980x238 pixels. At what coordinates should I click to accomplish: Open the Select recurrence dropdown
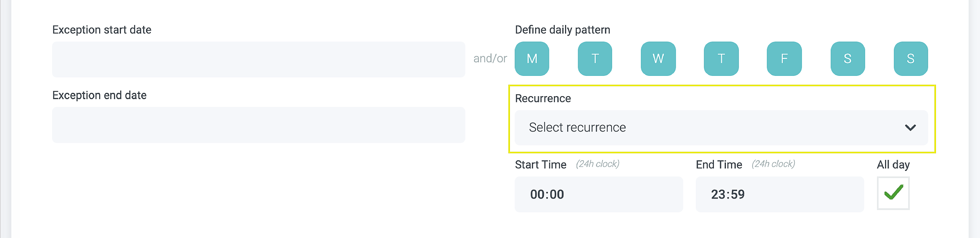[x=712, y=128]
